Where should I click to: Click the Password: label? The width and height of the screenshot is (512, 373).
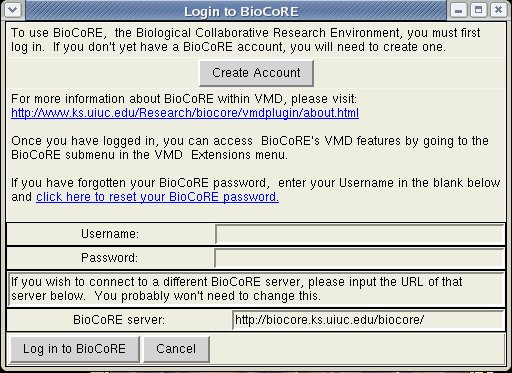click(x=109, y=258)
